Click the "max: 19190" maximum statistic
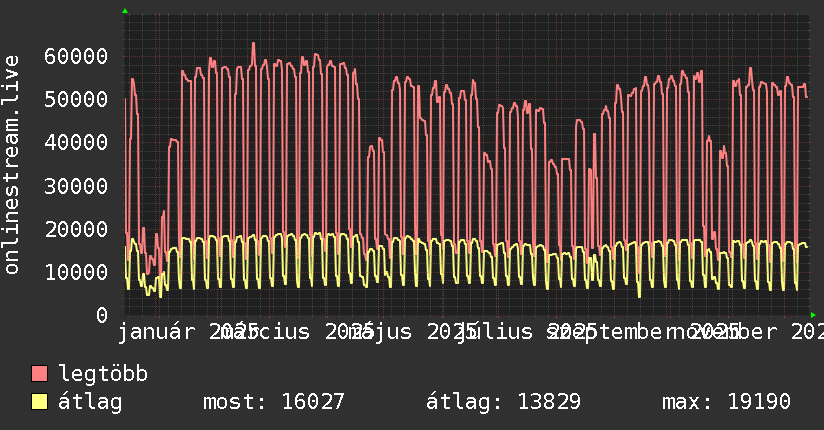Viewport: 824px width, 430px height. (x=726, y=402)
